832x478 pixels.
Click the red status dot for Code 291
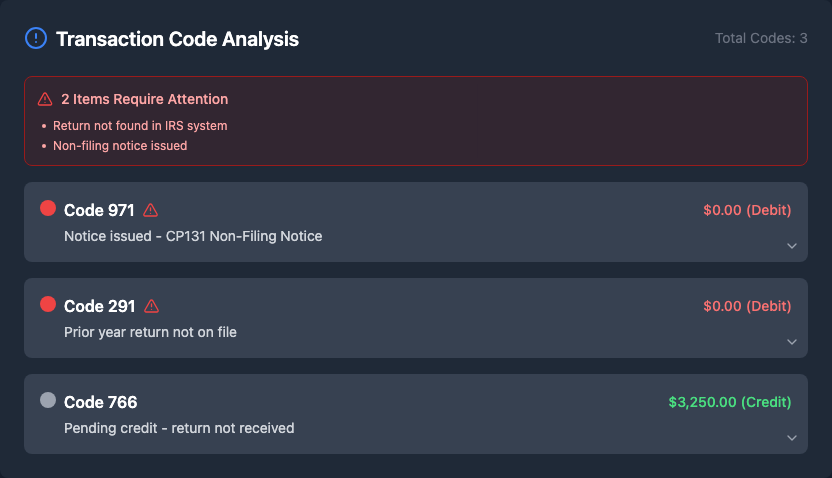(48, 305)
